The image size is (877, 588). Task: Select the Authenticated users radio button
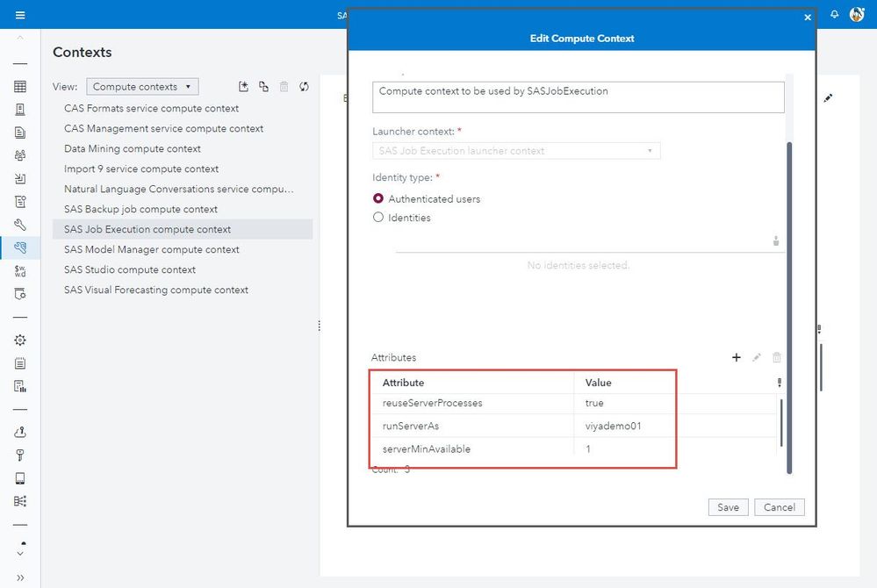pos(378,198)
